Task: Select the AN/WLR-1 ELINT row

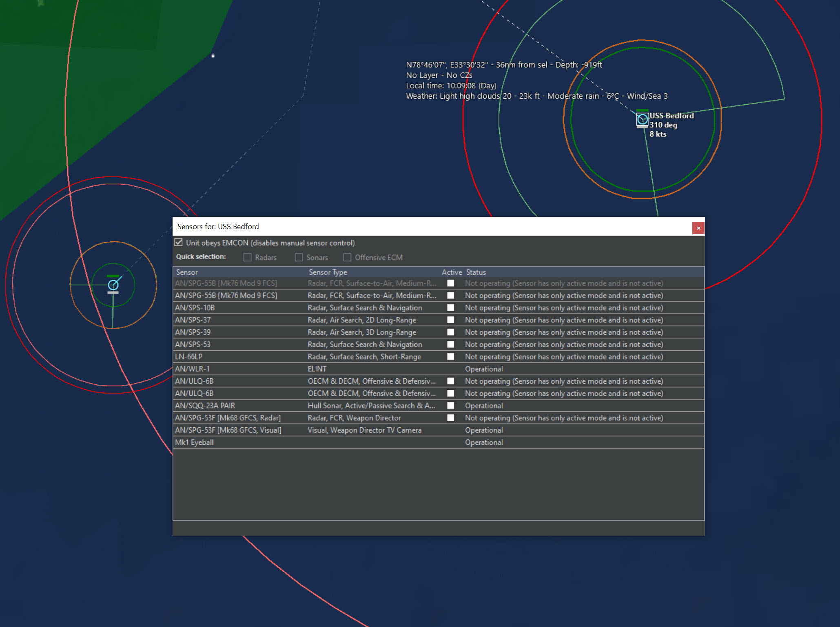Action: click(x=193, y=369)
